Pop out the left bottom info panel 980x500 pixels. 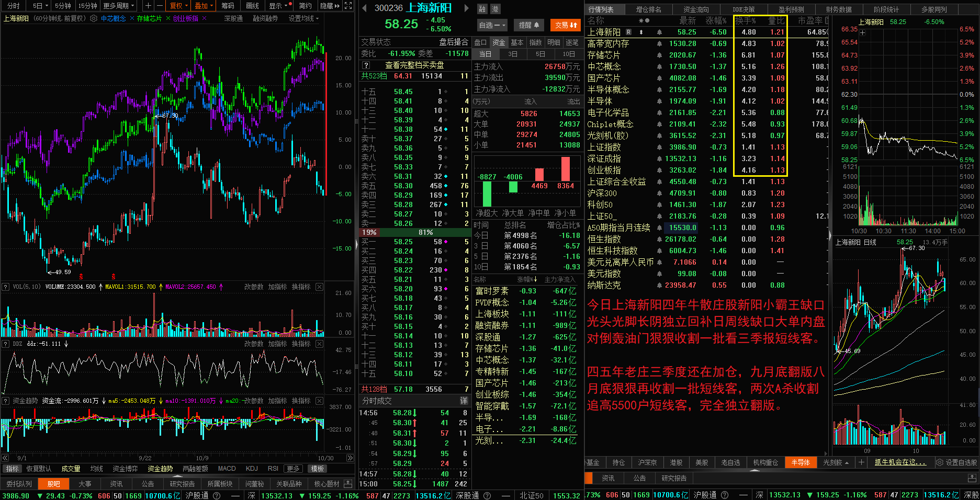(x=348, y=484)
